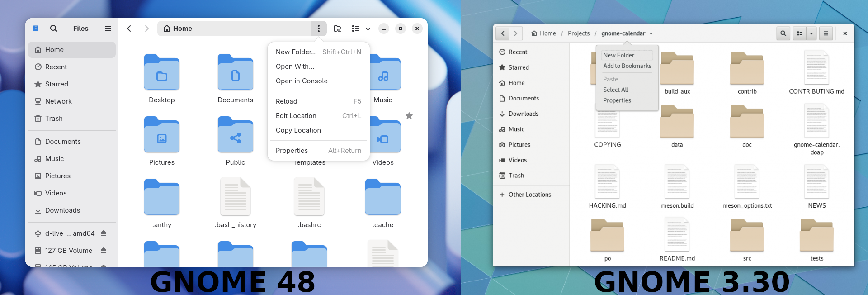
Task: Choose Properties in GNOME 3.30 popover
Action: [627, 100]
